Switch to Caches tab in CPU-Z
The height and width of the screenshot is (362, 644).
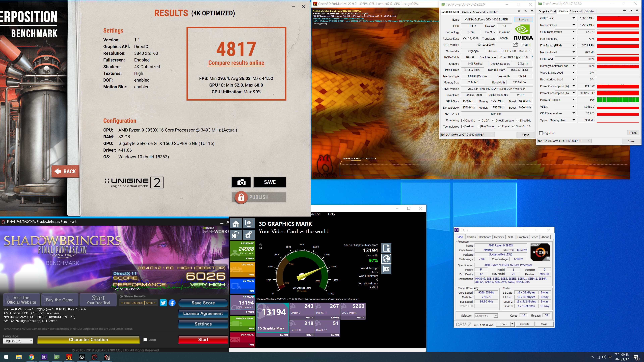[x=471, y=237]
